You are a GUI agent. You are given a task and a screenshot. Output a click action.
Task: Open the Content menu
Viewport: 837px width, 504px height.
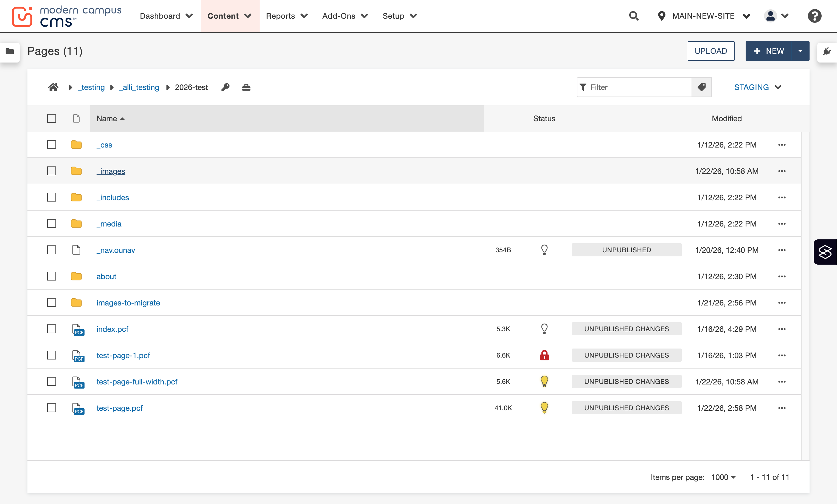(x=230, y=16)
